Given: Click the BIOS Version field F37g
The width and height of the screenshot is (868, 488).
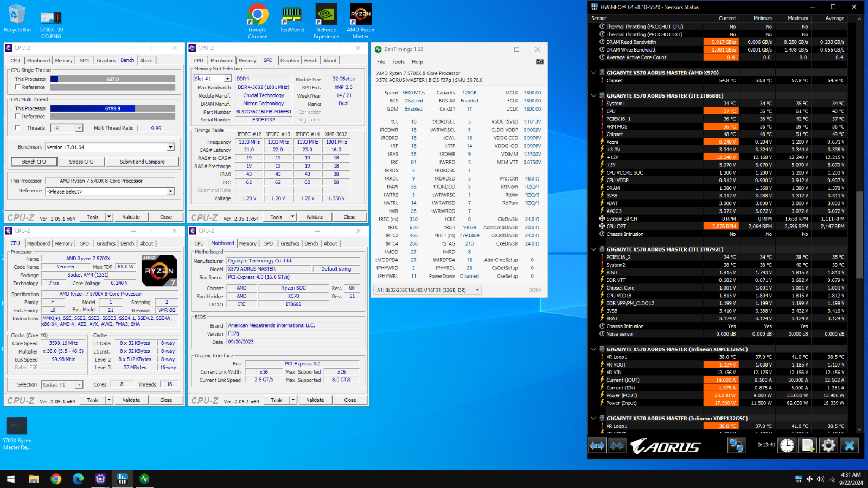Looking at the screenshot, I should coord(293,334).
